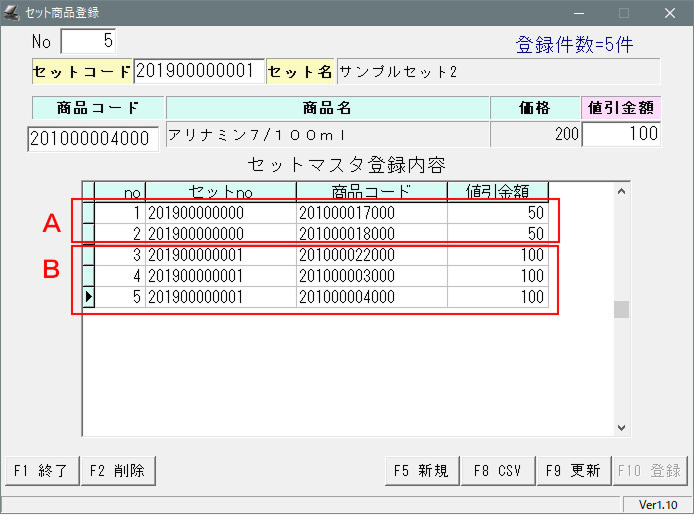Click the F9 更新 button
The image size is (694, 522).
[573, 471]
